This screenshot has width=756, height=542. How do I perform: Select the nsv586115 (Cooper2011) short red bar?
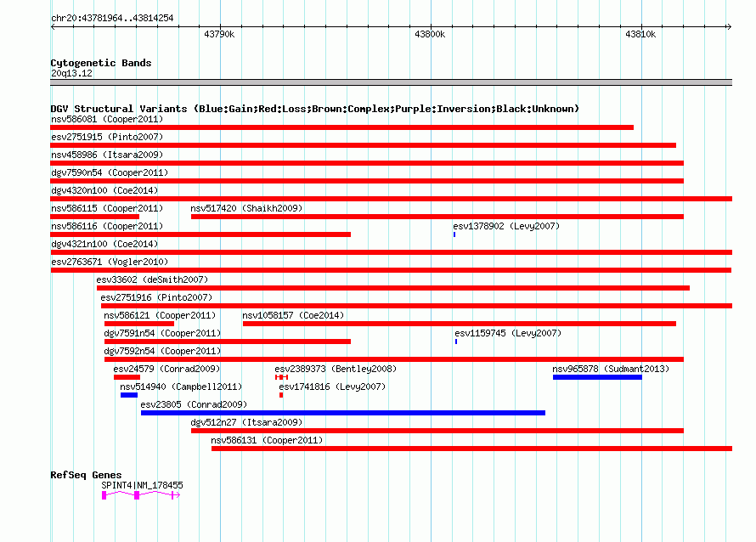pos(95,217)
